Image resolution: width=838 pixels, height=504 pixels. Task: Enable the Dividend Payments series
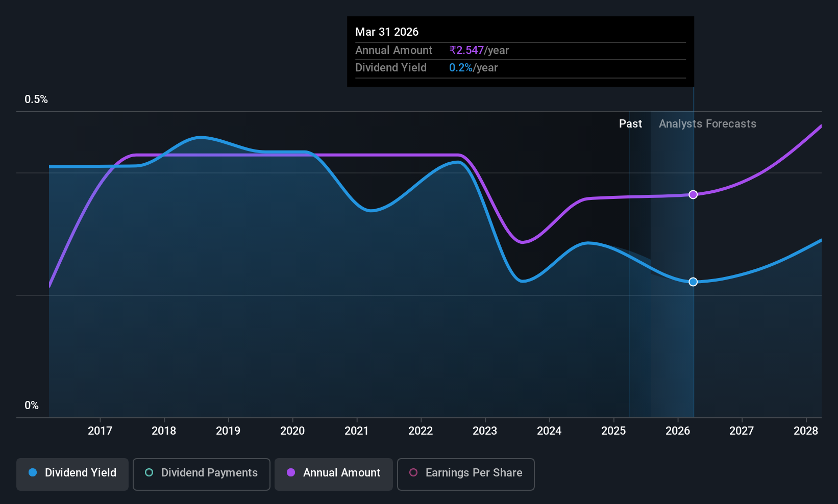[x=202, y=474]
